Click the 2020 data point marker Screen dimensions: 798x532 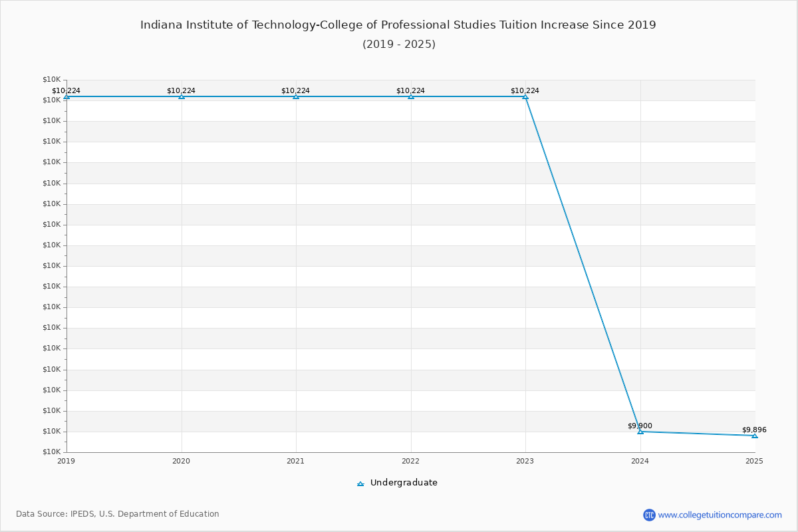pos(182,96)
